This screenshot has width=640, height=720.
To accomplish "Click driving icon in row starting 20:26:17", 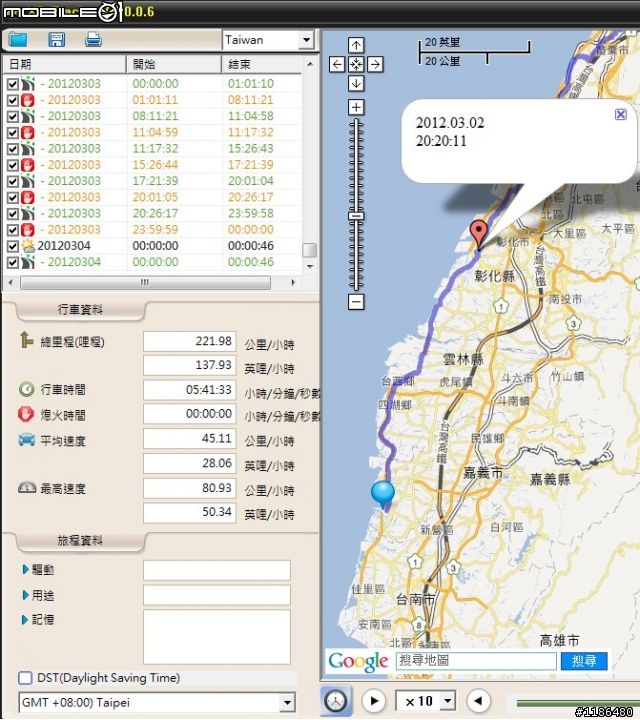I will click(x=28, y=213).
